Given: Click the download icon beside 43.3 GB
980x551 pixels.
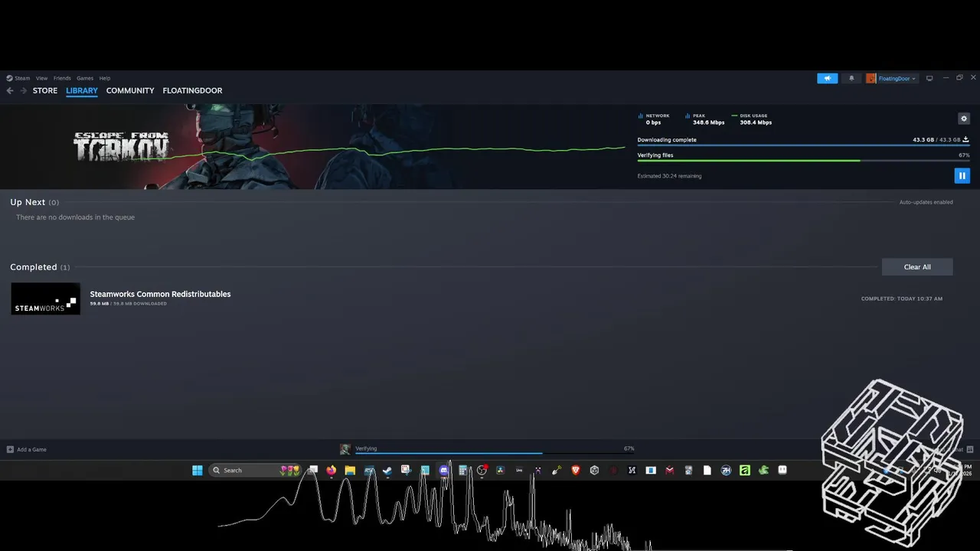Looking at the screenshot, I should [x=965, y=139].
